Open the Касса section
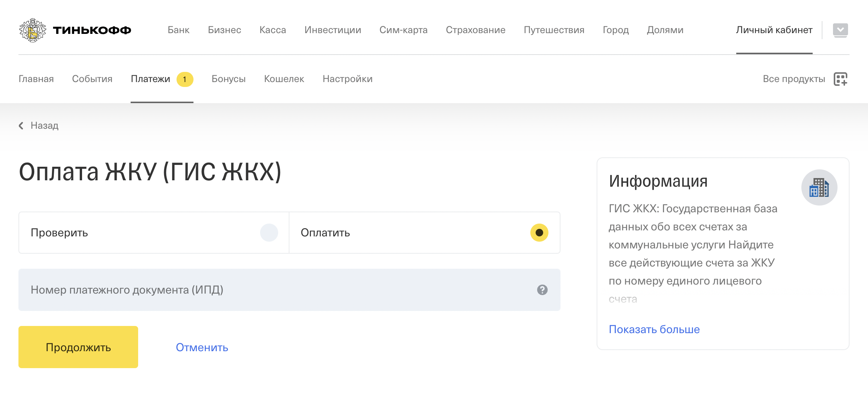868x402 pixels. point(273,30)
